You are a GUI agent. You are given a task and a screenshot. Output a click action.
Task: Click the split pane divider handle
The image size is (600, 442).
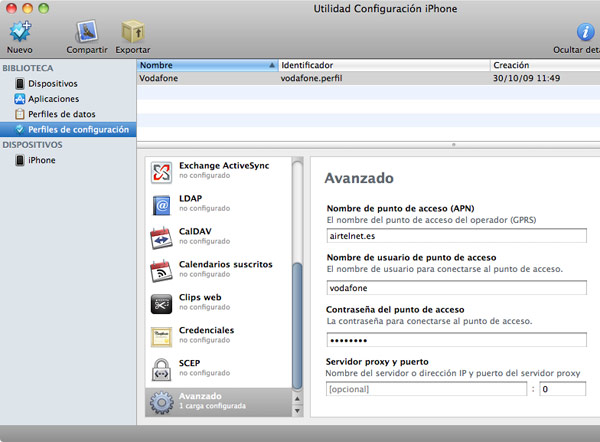point(453,145)
